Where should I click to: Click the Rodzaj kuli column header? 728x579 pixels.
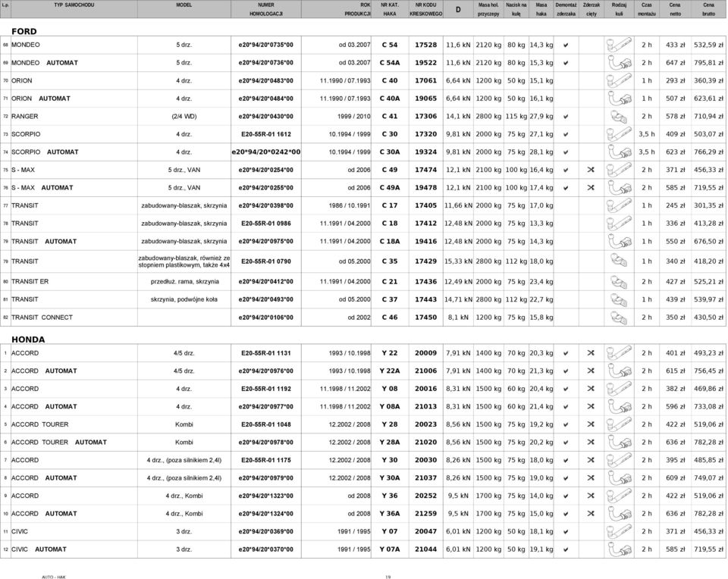click(619, 9)
